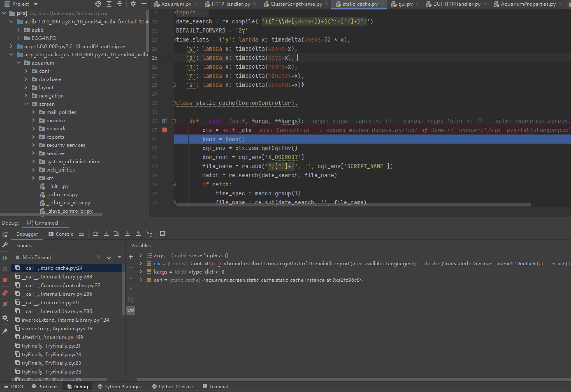This screenshot has width=571, height=392.
Task: Expand ctx variable in Variables
Action: click(140, 263)
